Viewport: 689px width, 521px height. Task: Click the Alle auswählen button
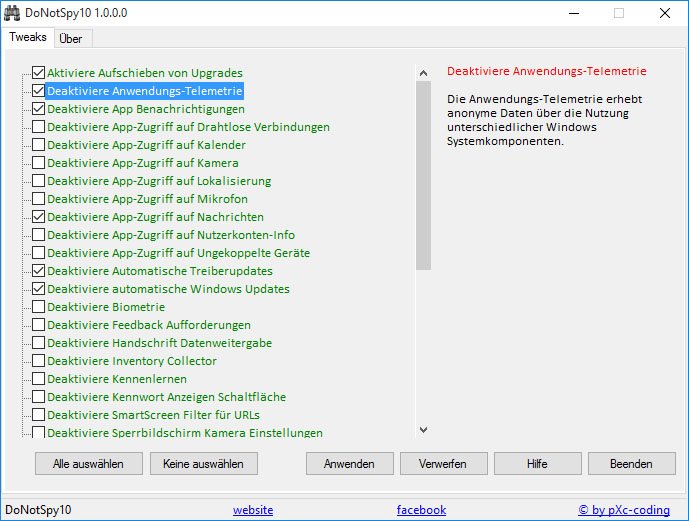click(x=89, y=464)
